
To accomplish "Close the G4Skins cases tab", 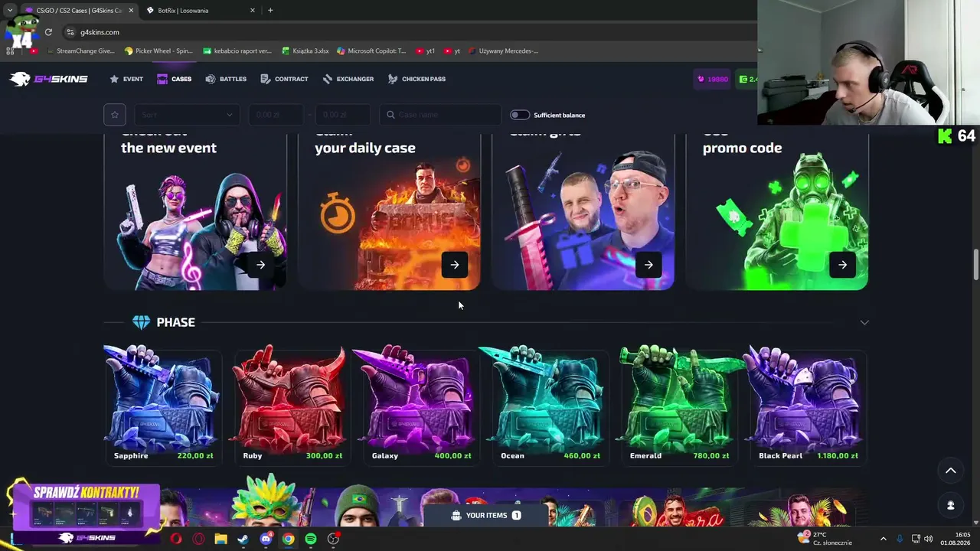I will click(x=131, y=10).
